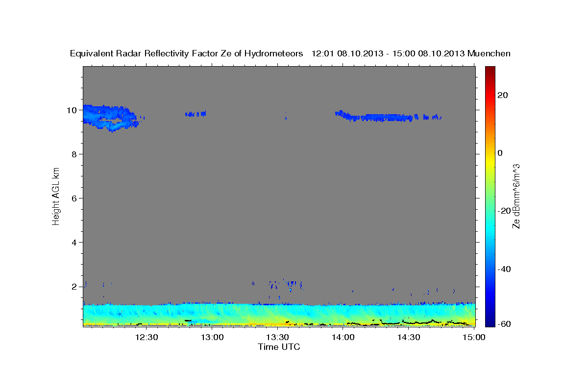Click the 14:00 time tick label
Viewport: 588px width, 392px height.
point(343,337)
